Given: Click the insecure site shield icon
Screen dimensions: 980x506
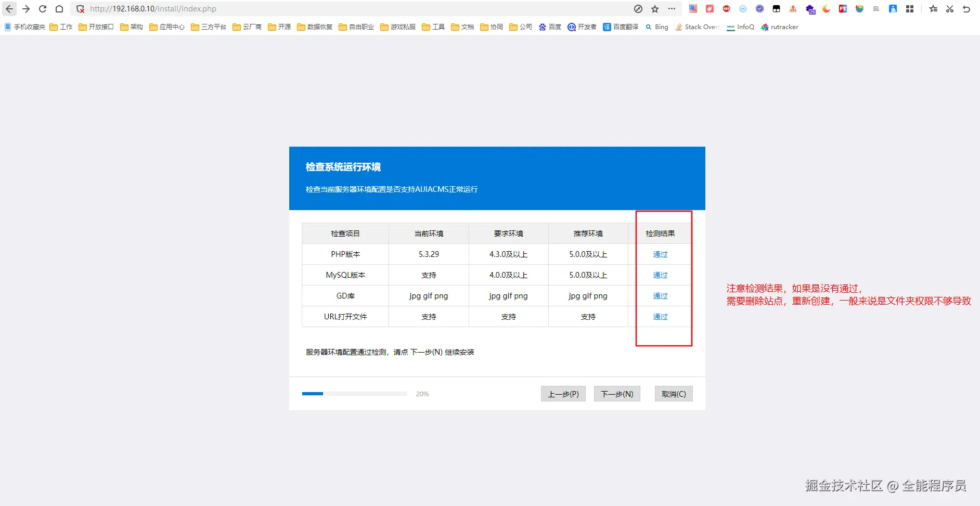Looking at the screenshot, I should click(x=80, y=9).
